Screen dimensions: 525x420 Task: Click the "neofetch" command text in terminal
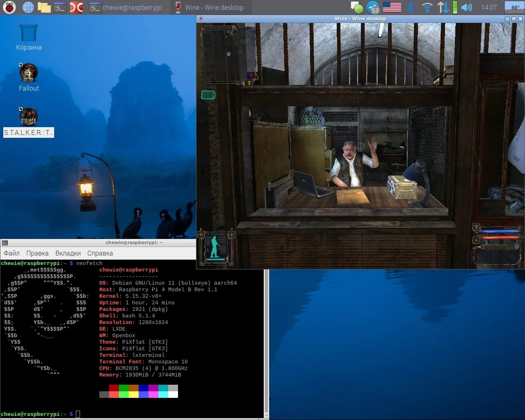89,263
